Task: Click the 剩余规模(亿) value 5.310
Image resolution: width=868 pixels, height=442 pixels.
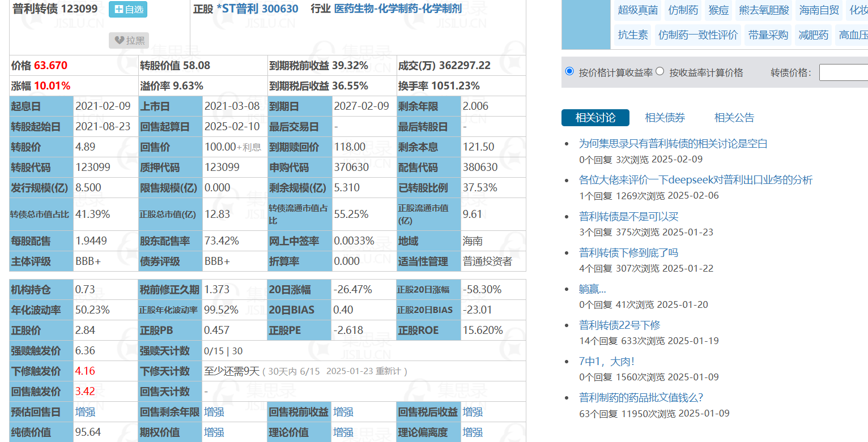Action: pyautogui.click(x=347, y=188)
